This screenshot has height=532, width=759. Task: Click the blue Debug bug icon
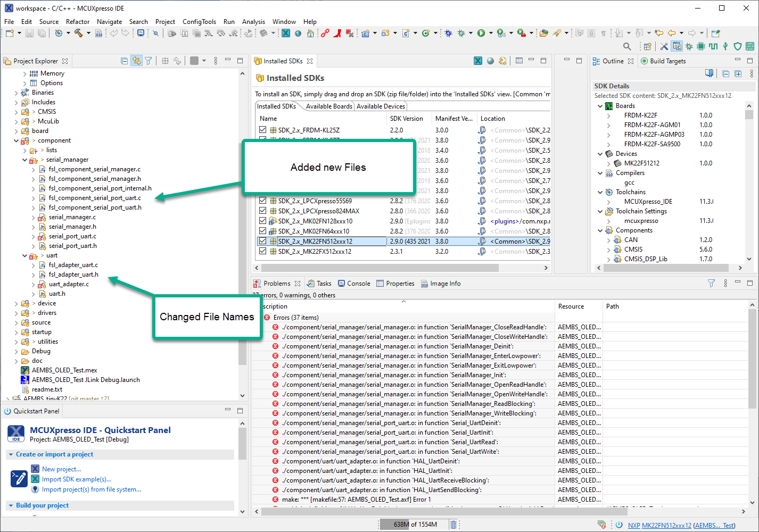pyautogui.click(x=449, y=33)
